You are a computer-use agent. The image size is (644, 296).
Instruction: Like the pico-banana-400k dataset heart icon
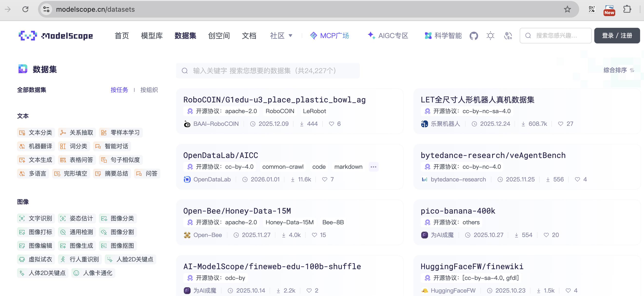pyautogui.click(x=546, y=235)
